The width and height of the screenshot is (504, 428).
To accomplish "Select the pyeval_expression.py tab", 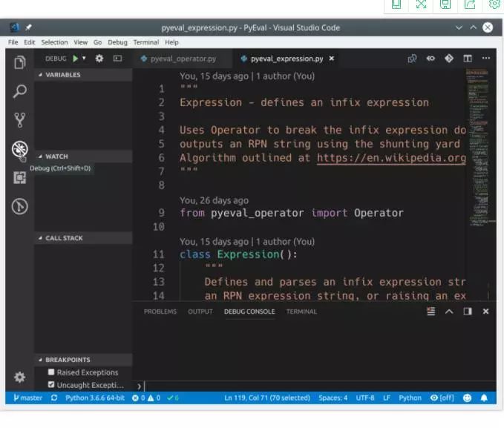I will pyautogui.click(x=287, y=59).
